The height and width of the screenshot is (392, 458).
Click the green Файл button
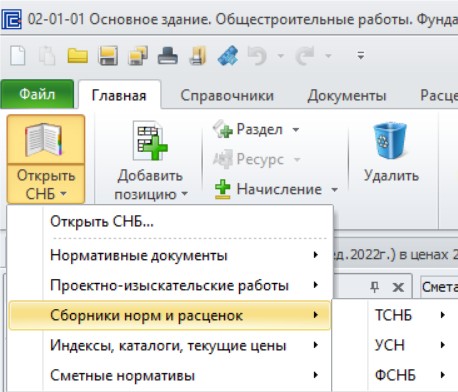[37, 94]
